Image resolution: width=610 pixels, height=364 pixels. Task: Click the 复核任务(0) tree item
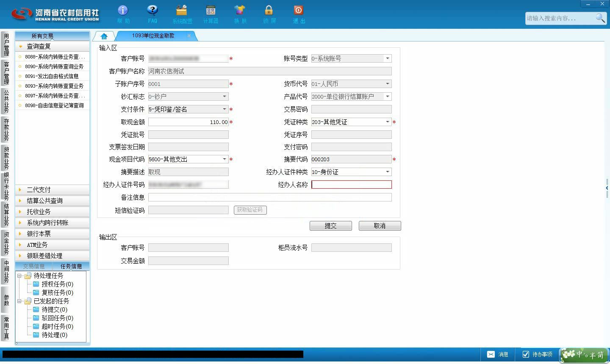[57, 292]
